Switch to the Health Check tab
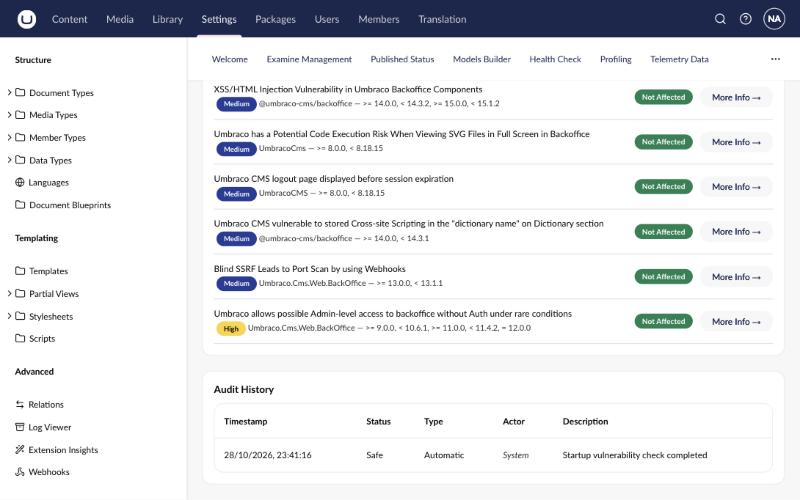The image size is (800, 500). 555,59
